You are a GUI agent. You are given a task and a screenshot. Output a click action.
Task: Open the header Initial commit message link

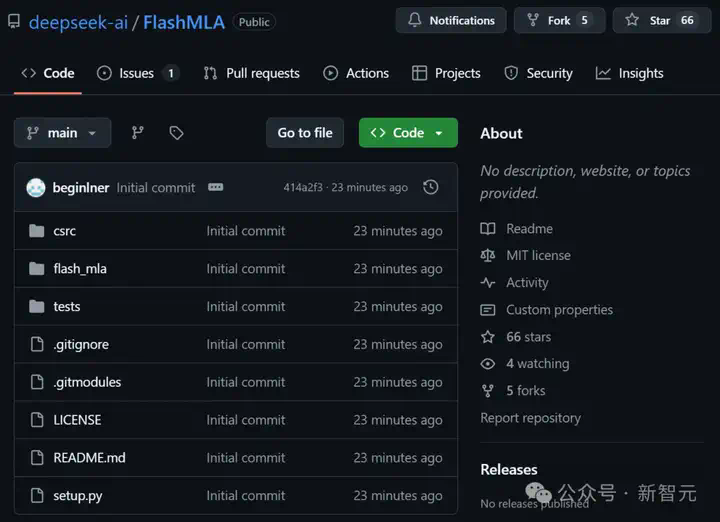pos(156,188)
